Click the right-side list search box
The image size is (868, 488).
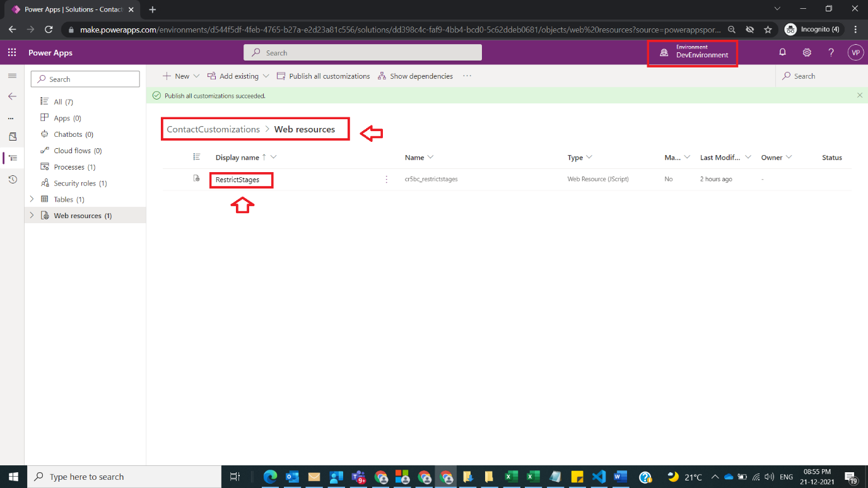click(820, 76)
